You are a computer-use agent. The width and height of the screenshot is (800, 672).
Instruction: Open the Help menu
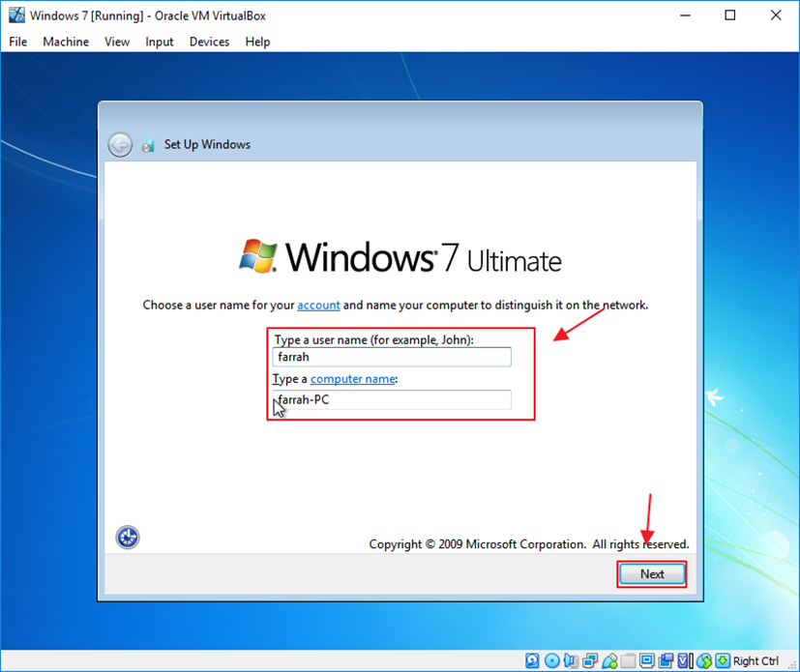[x=257, y=42]
